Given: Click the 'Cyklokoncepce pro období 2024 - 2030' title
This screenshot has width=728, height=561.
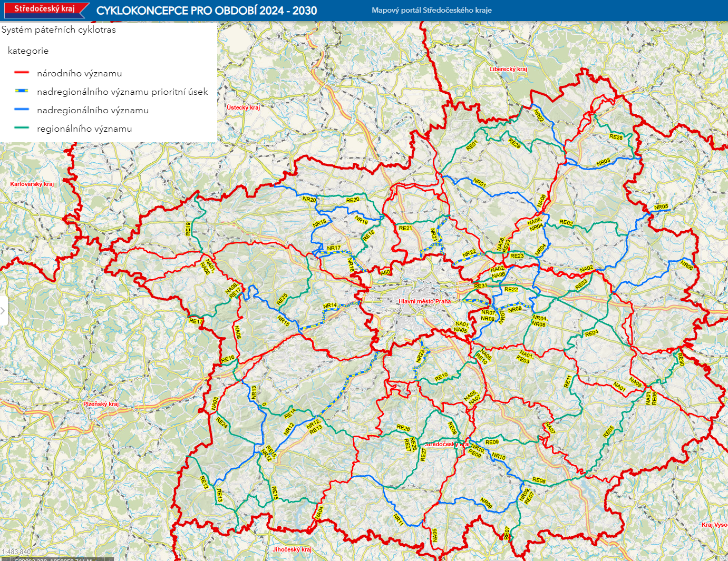Looking at the screenshot, I should [x=207, y=11].
